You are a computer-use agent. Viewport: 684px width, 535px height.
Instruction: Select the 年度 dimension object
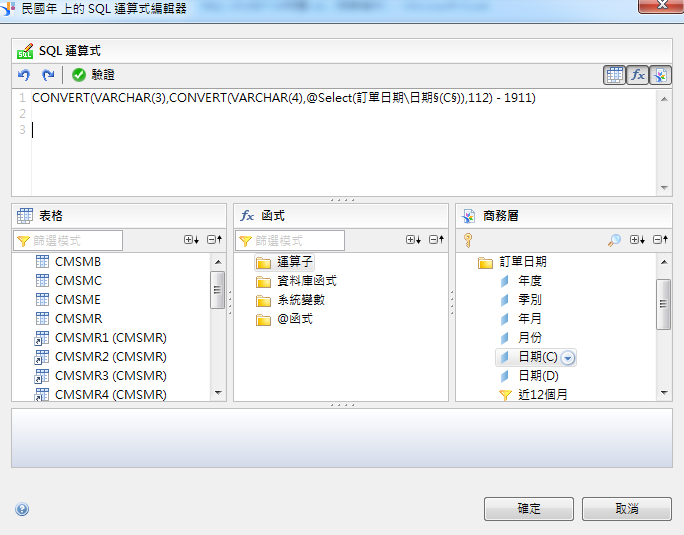[521, 281]
